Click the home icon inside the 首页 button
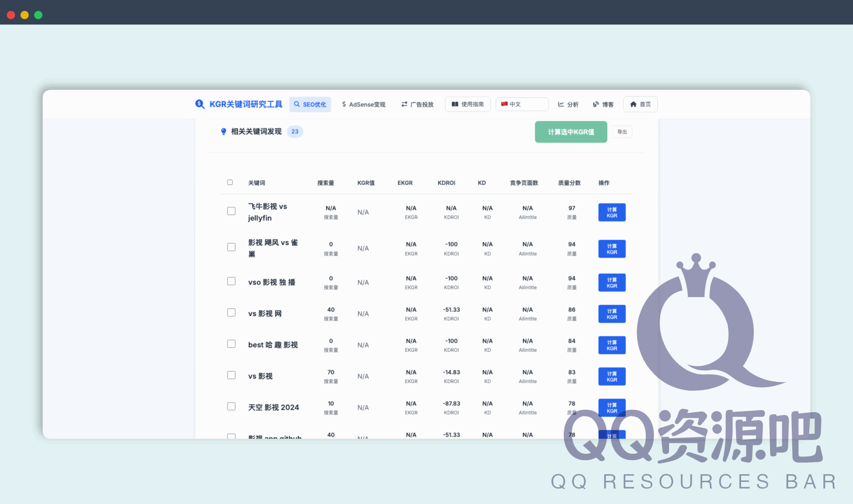 [x=634, y=104]
